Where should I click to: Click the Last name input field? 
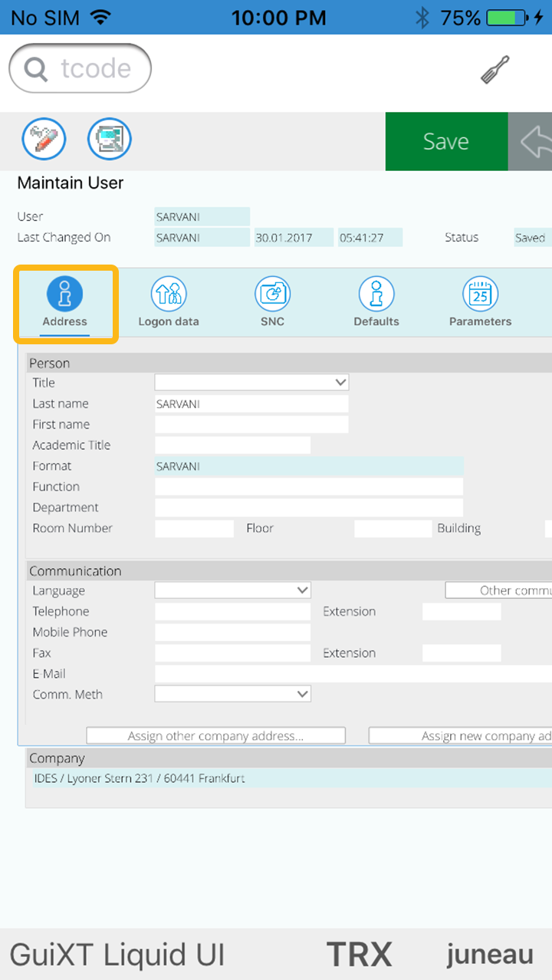(251, 403)
